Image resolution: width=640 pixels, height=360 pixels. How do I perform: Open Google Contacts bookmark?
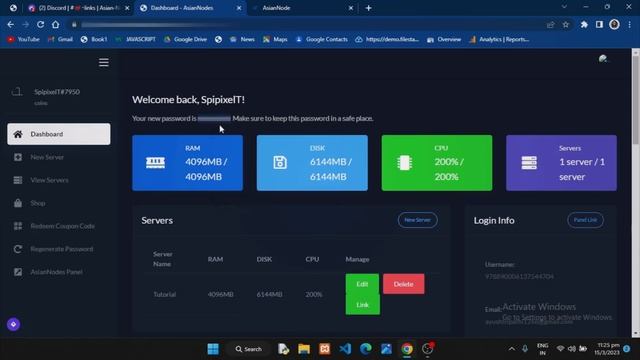click(x=322, y=39)
